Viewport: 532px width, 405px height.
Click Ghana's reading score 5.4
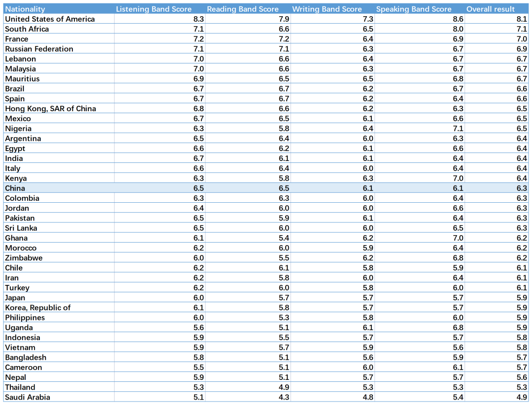(x=284, y=238)
